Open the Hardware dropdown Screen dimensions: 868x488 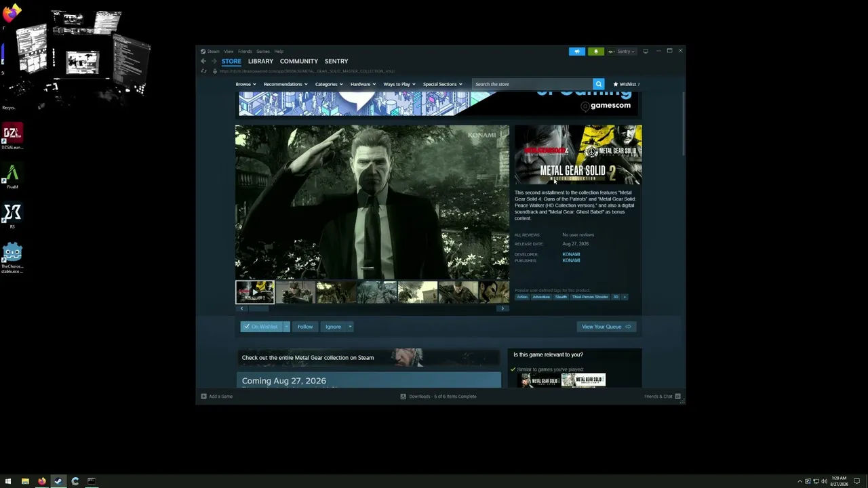click(363, 84)
